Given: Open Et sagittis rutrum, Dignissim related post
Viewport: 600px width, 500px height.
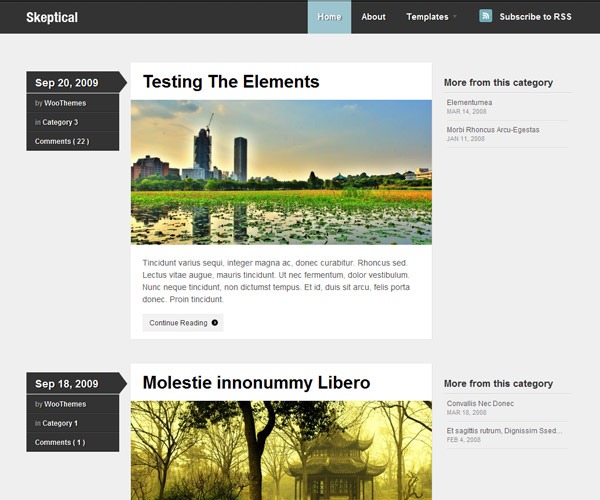Looking at the screenshot, I should tap(504, 431).
